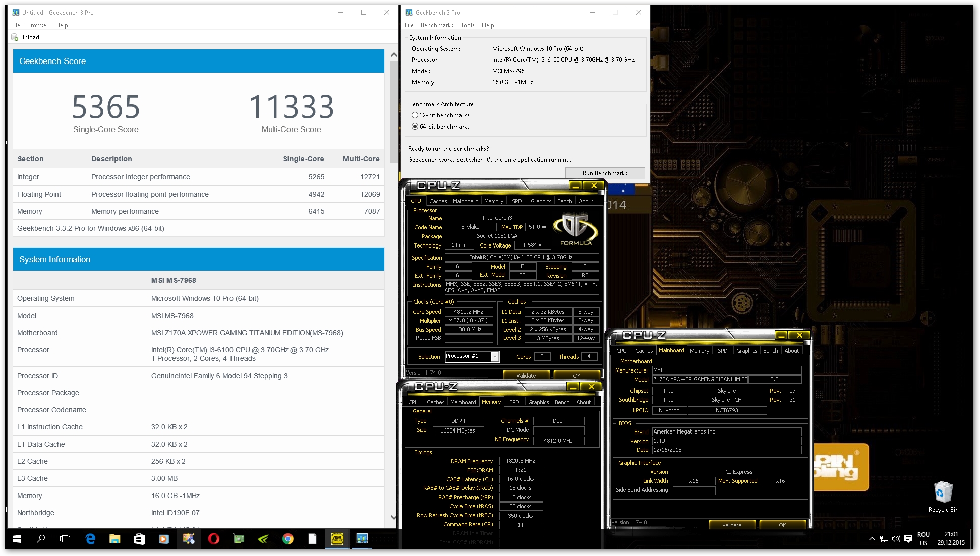Click the 11333 Multi-Core Score value
The image size is (980, 556).
(292, 107)
